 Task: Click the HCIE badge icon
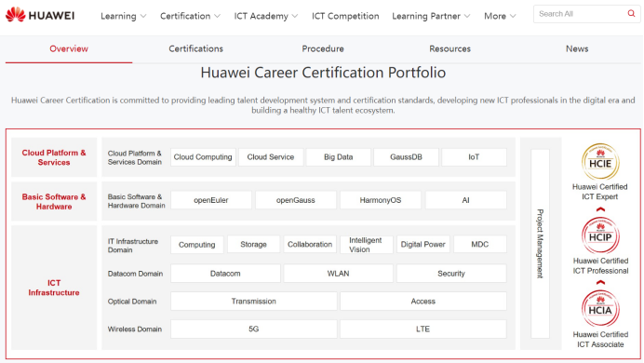[x=600, y=161]
